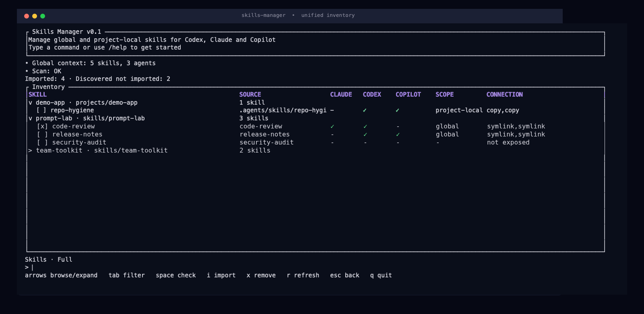Click the 'security-audit' source cell
The image size is (644, 314).
(x=266, y=143)
